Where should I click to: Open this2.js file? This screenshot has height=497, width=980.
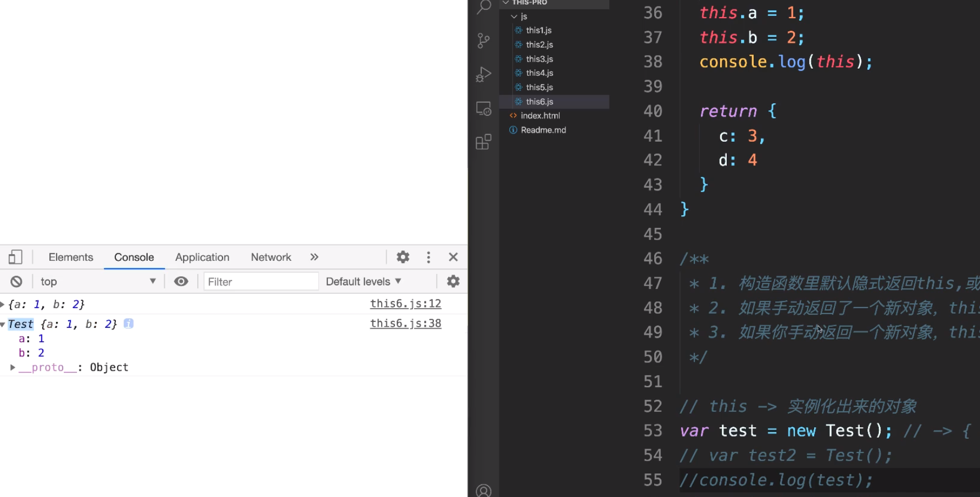pyautogui.click(x=539, y=44)
